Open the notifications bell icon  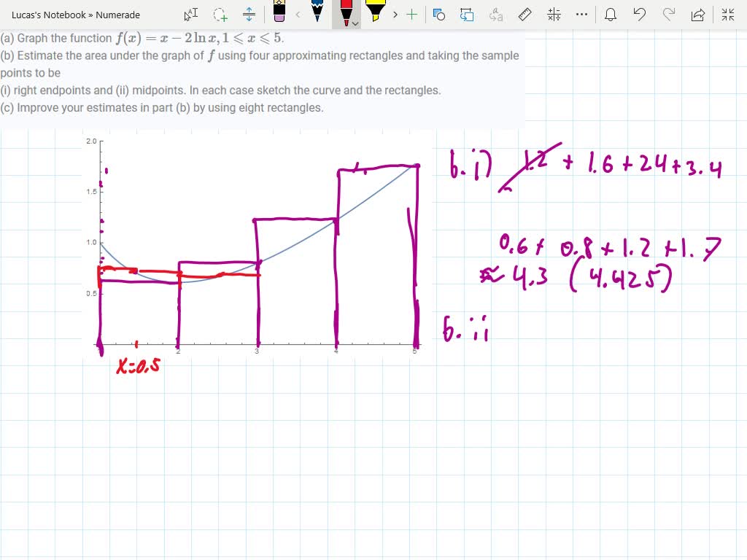(611, 15)
